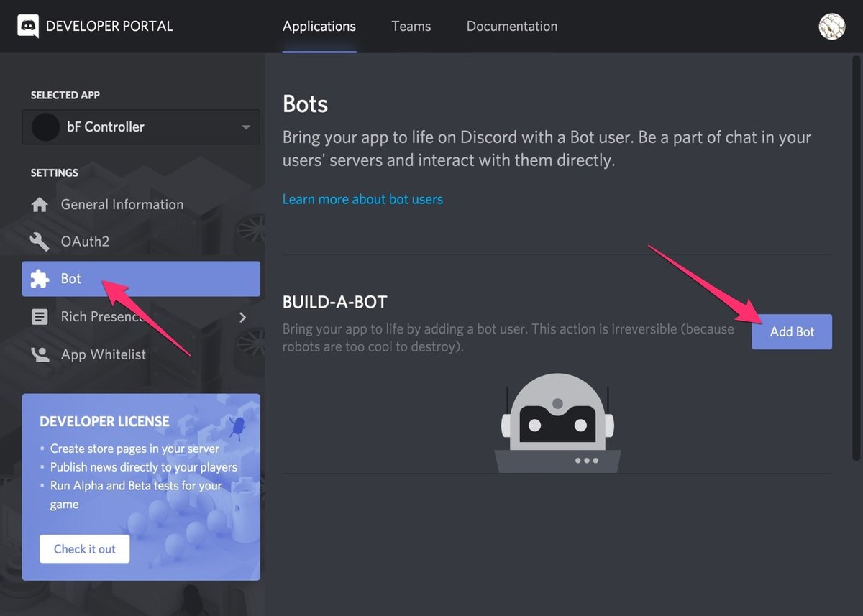Select the Bot puzzle-piece icon
863x616 pixels.
pyautogui.click(x=40, y=279)
